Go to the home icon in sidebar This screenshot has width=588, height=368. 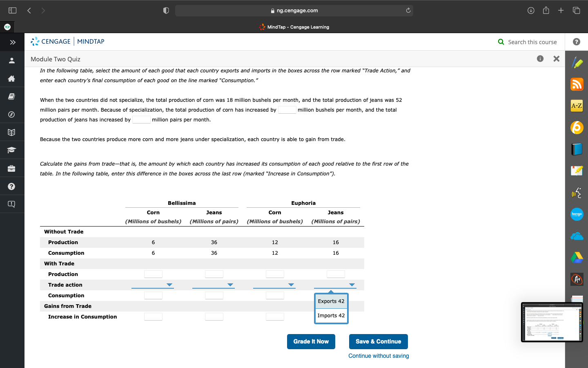pyautogui.click(x=11, y=79)
